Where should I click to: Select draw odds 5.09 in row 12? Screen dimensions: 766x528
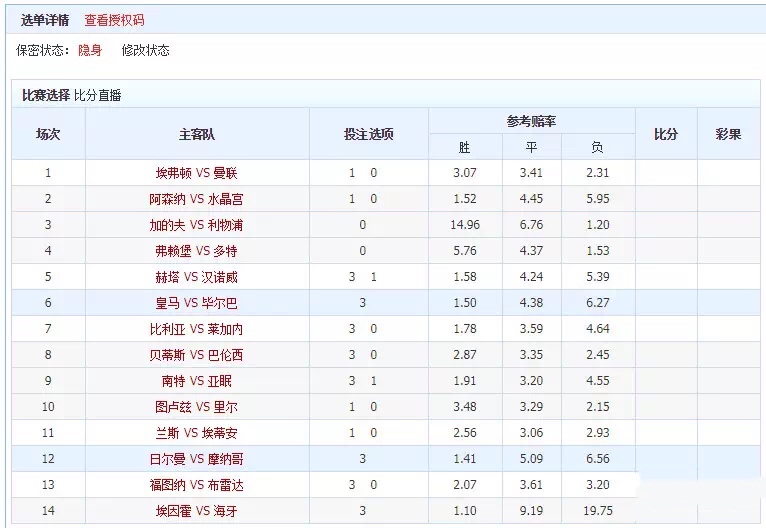click(532, 459)
